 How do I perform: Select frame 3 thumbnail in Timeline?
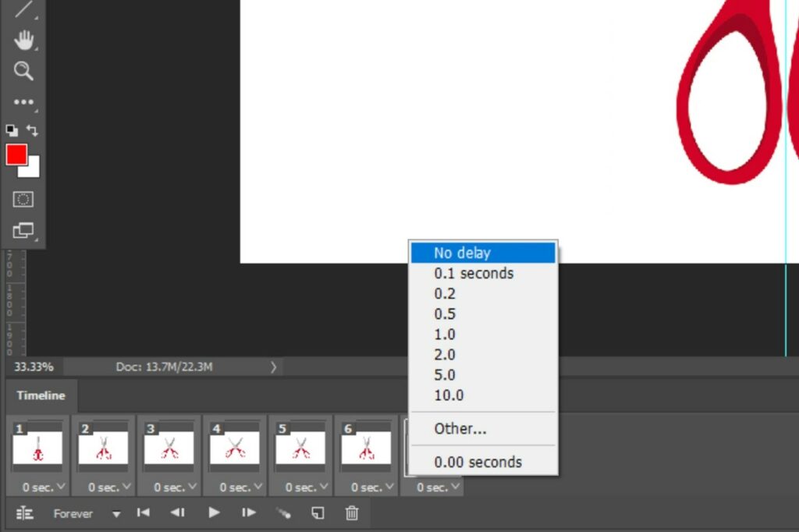(169, 447)
